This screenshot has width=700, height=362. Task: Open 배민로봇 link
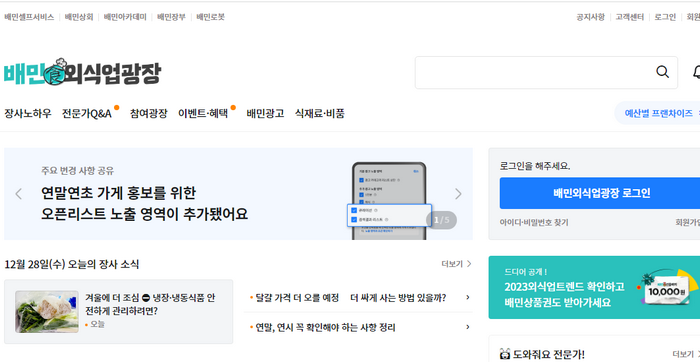[211, 17]
